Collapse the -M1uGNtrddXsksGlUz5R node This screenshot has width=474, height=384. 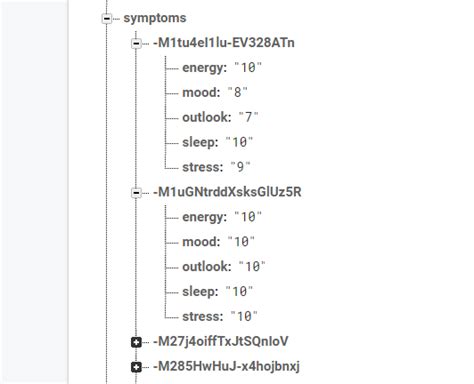point(136,193)
